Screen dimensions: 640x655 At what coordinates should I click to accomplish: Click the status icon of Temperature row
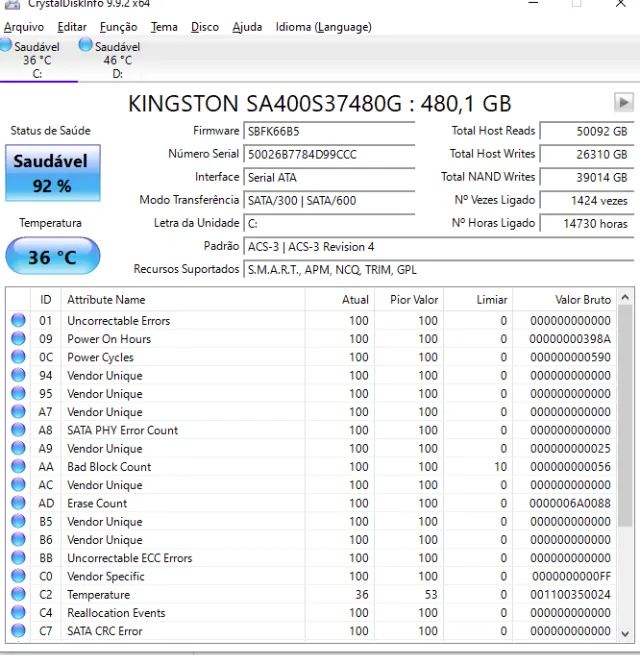click(18, 594)
